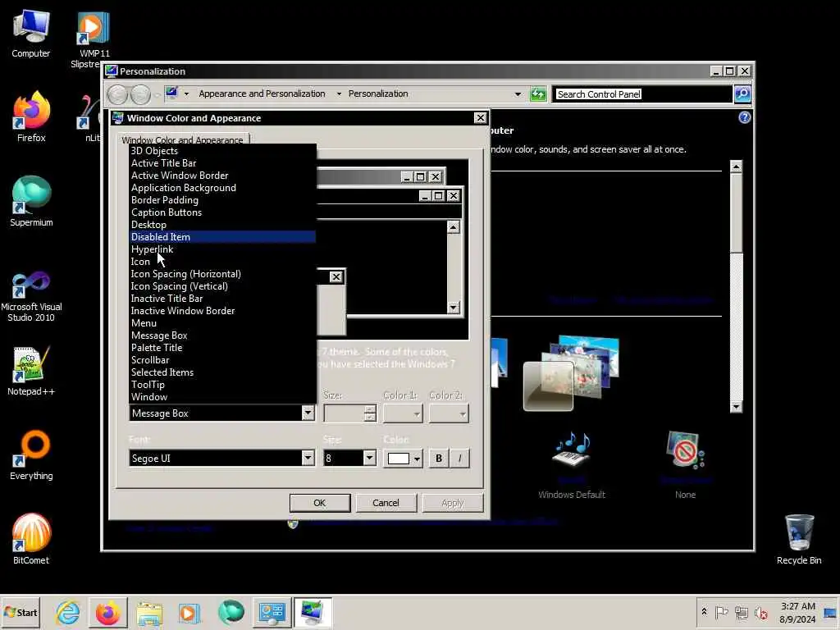Image resolution: width=840 pixels, height=630 pixels.
Task: Click the search button in Control Panel
Action: (x=742, y=94)
